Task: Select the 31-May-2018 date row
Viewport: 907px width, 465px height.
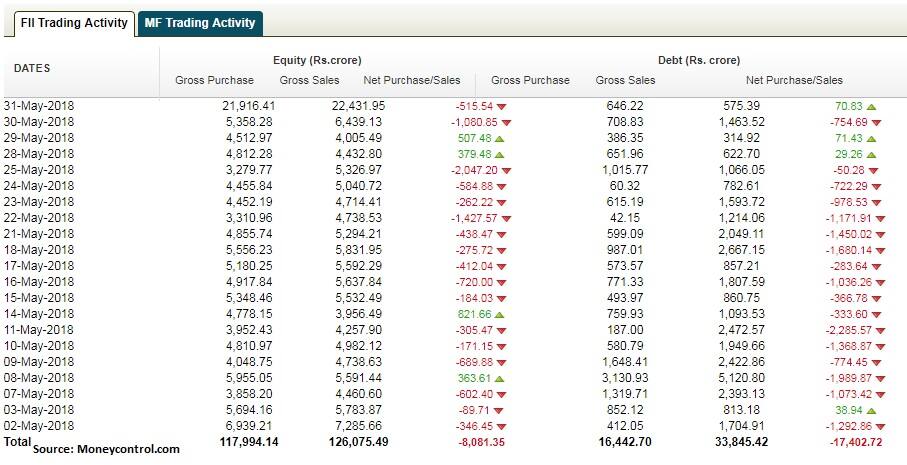Action: [x=39, y=105]
